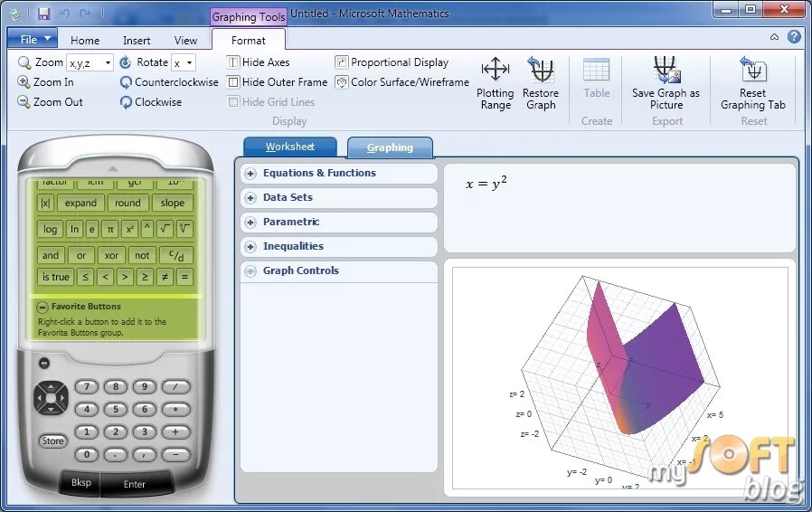Click the Rotate icon in ribbon
Viewport: 812px width, 512px height.
coord(126,62)
